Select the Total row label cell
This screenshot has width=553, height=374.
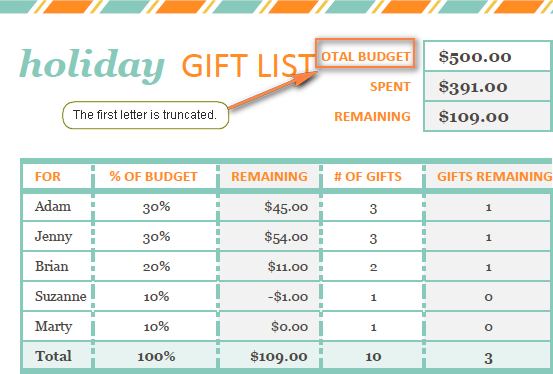coord(57,356)
